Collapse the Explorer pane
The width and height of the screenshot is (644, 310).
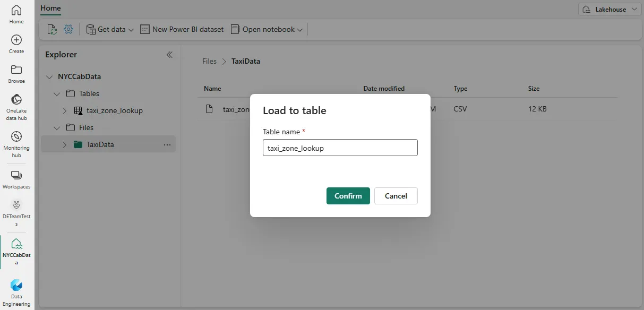pos(169,54)
